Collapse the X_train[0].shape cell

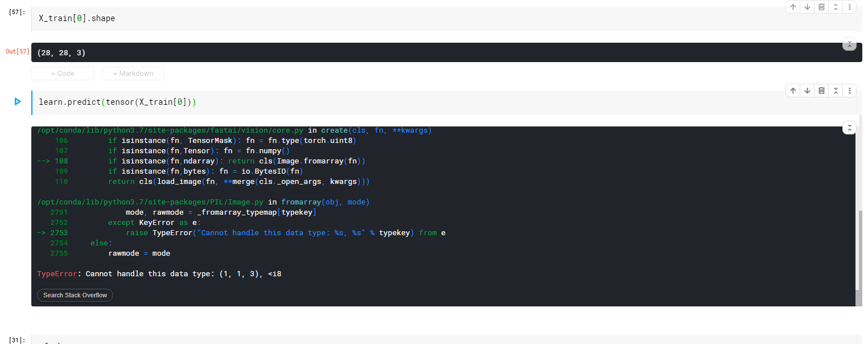836,7
